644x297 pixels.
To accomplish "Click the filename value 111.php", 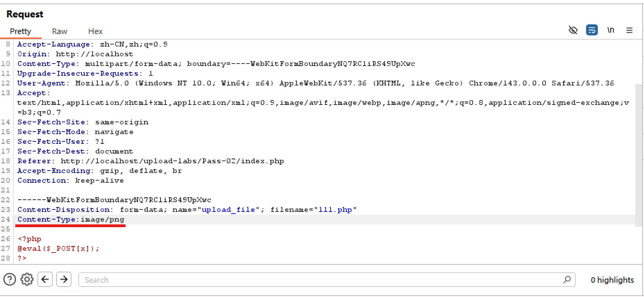I will coord(335,210).
